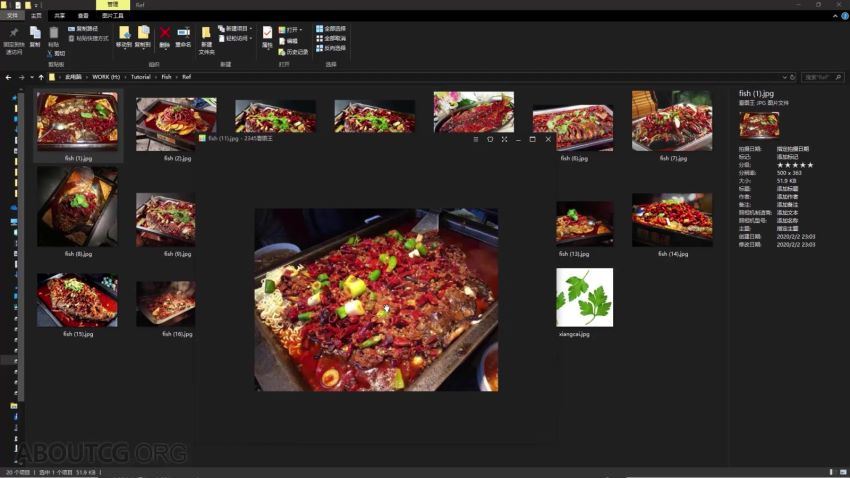This screenshot has height=478, width=850.
Task: Click the History button in the ribbon
Action: tap(293, 52)
